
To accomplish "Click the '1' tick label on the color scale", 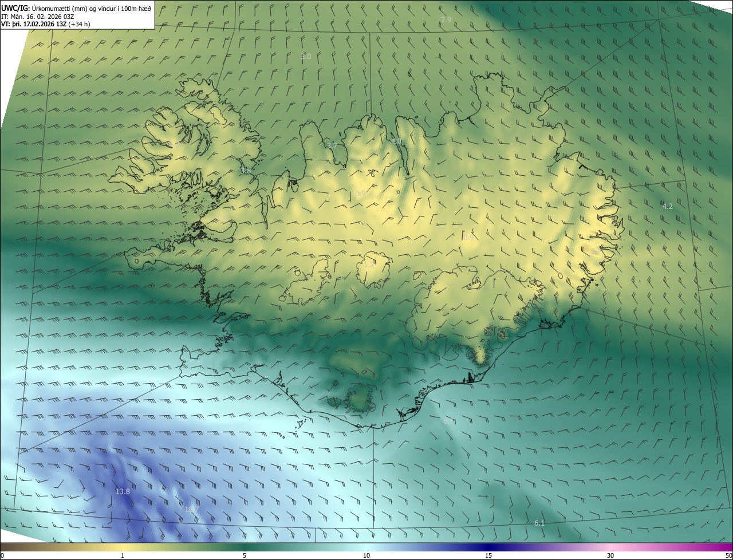I will (x=123, y=555).
